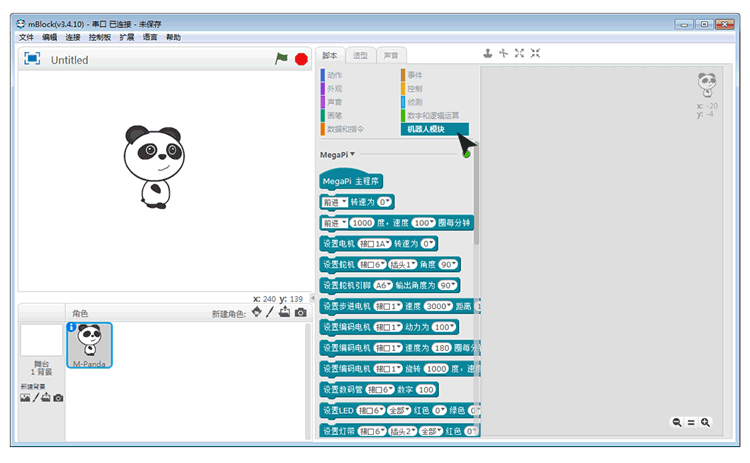Screen dimensions: 750x463
Task: Zoom in the script area
Action: pyautogui.click(x=706, y=422)
